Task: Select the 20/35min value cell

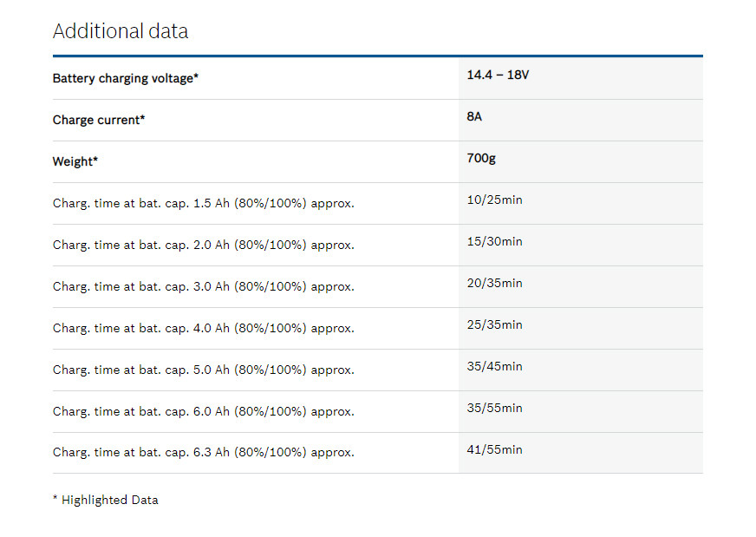Action: [x=494, y=284]
